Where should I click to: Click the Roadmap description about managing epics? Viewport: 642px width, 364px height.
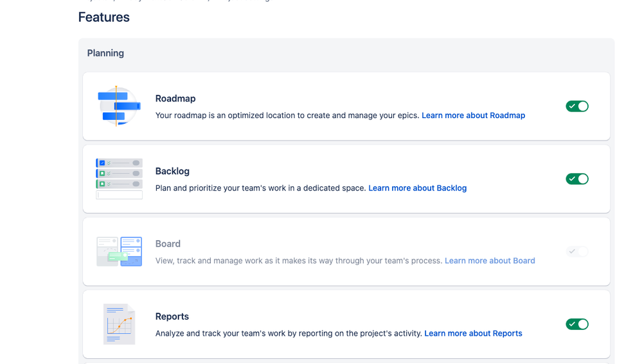pyautogui.click(x=287, y=116)
